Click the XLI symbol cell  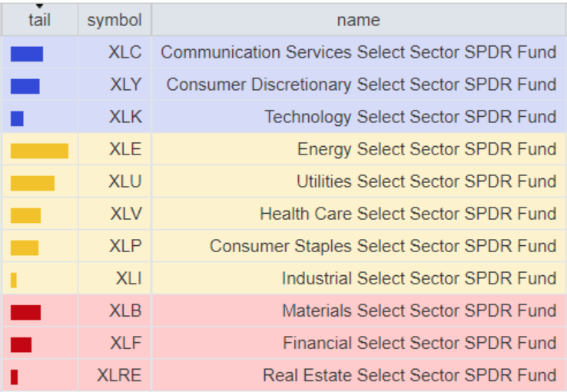[128, 279]
